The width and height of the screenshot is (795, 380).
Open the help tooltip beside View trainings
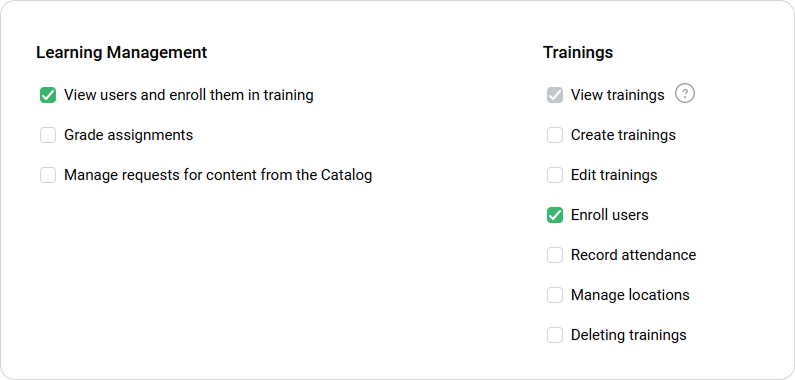point(684,94)
